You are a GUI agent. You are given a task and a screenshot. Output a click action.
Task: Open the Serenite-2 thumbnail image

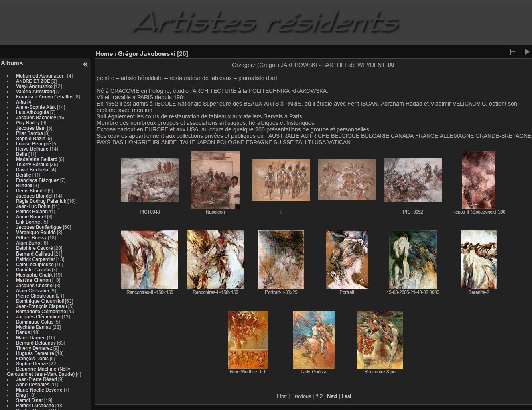point(478,259)
